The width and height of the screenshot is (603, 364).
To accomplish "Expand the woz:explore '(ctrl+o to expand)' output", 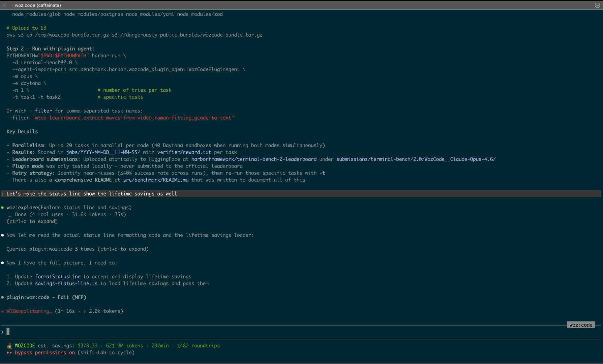I will (x=32, y=221).
